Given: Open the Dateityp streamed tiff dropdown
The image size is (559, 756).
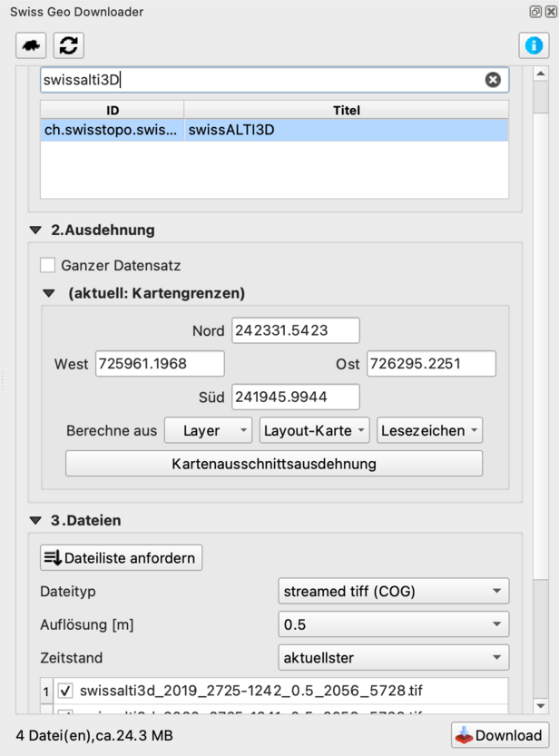Looking at the screenshot, I should 392,592.
